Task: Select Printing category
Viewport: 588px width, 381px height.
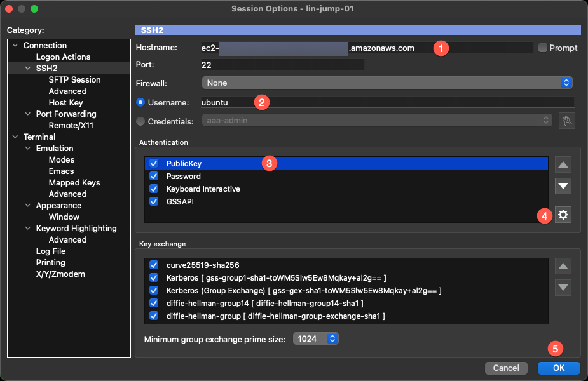Action: (51, 263)
